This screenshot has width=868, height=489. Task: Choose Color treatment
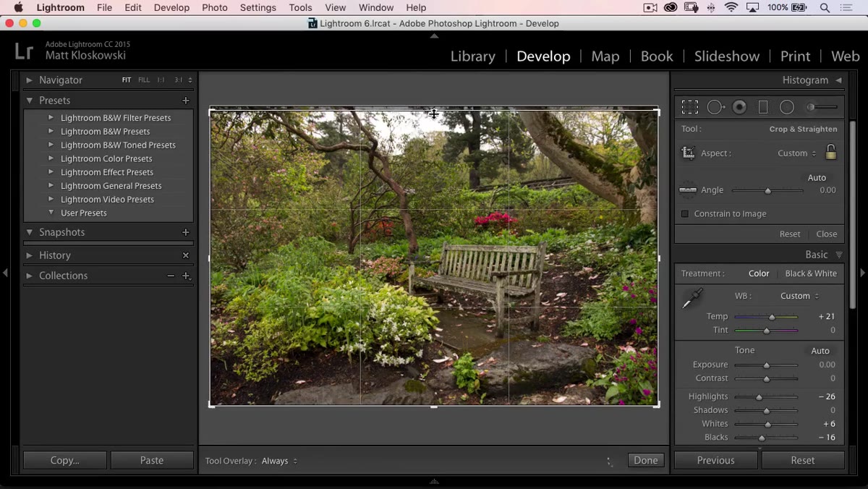pyautogui.click(x=759, y=273)
